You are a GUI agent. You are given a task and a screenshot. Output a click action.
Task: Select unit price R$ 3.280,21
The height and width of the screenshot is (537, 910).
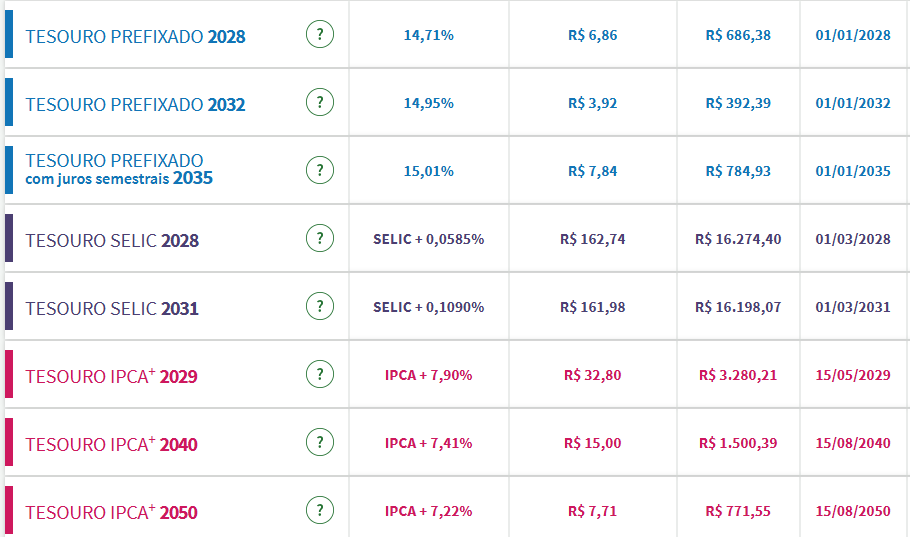pyautogui.click(x=738, y=375)
